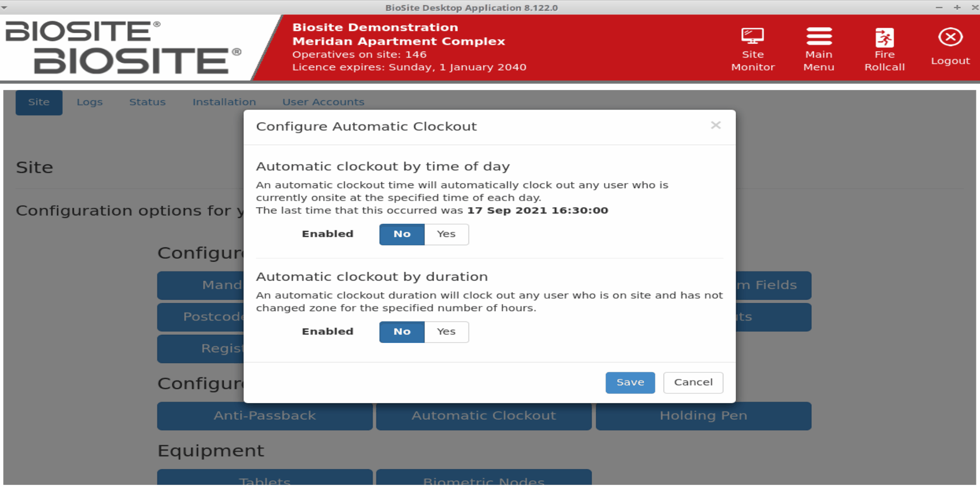This screenshot has width=980, height=487.
Task: Open the Status tab
Action: (x=147, y=102)
